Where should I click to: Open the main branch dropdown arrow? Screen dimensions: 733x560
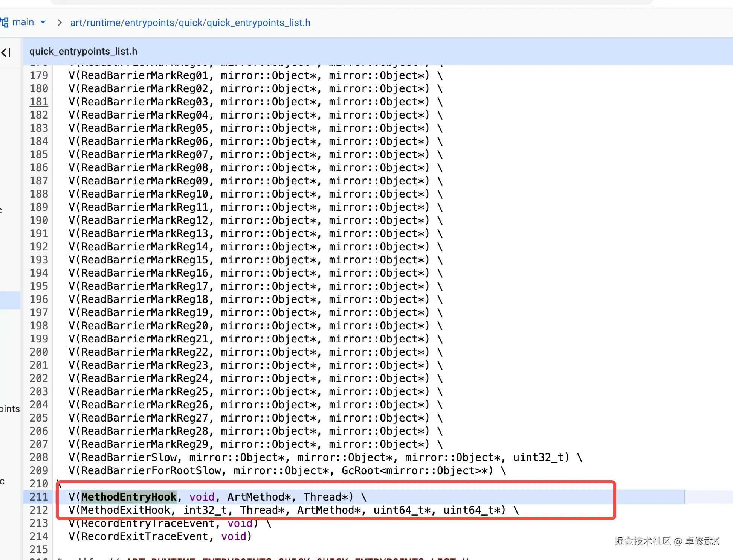43,22
